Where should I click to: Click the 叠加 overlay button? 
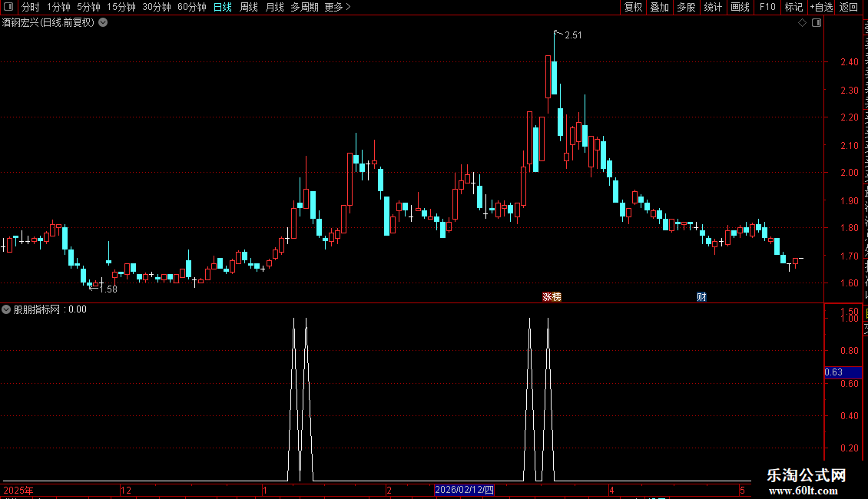pyautogui.click(x=659, y=7)
